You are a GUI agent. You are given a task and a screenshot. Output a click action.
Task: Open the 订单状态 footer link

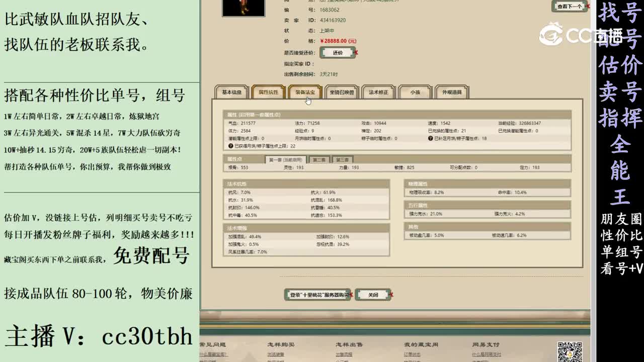click(412, 354)
